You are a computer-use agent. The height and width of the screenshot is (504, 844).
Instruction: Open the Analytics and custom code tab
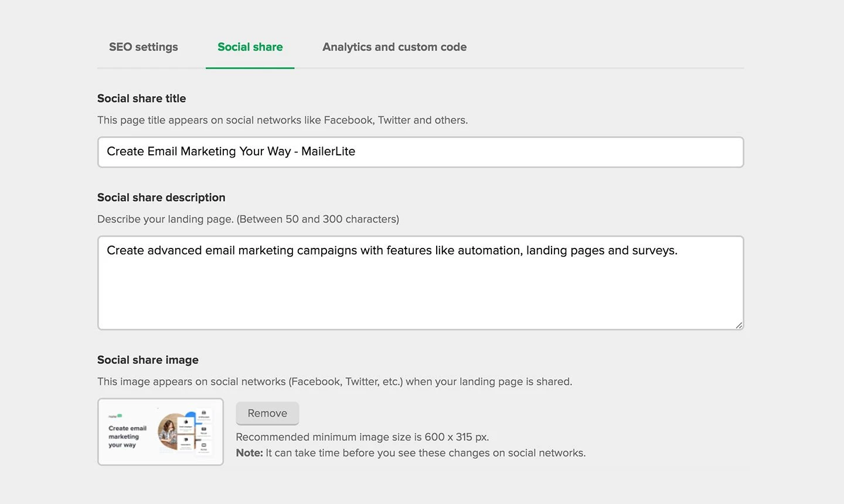[x=394, y=47]
